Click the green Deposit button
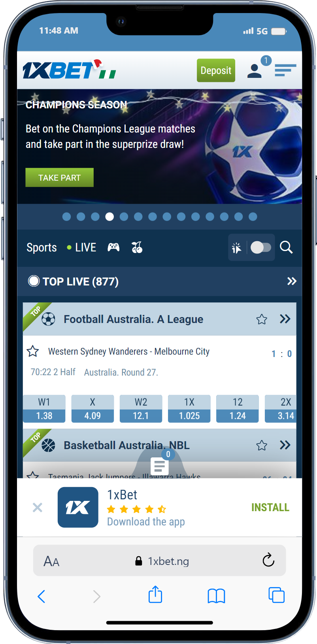The height and width of the screenshot is (644, 317). click(216, 70)
